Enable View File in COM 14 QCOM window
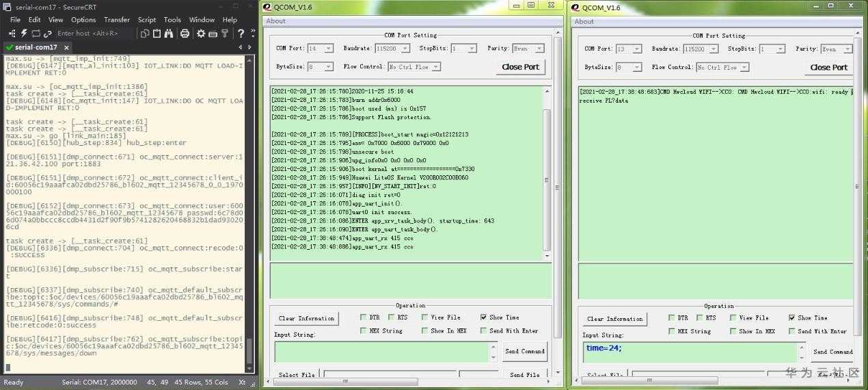 [x=424, y=317]
